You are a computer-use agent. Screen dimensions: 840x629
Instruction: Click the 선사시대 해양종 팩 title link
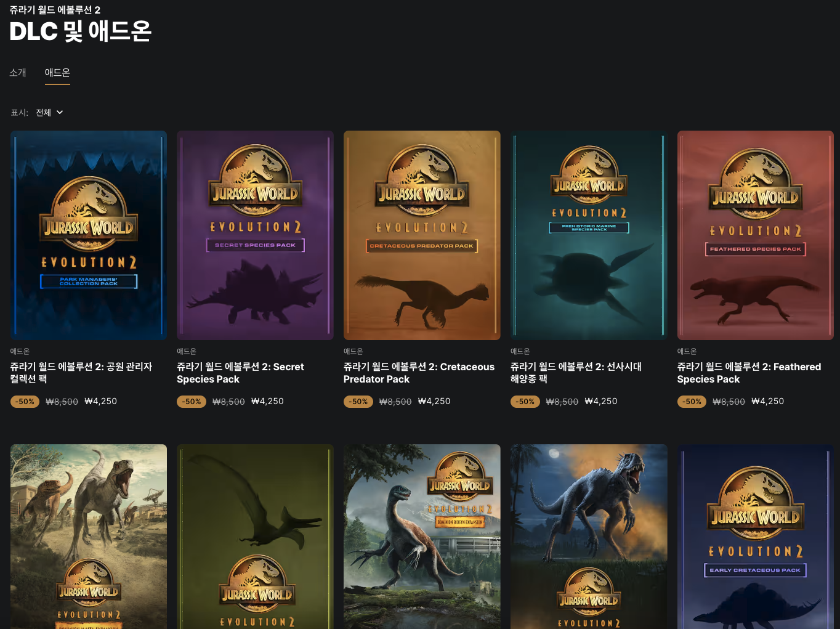576,373
